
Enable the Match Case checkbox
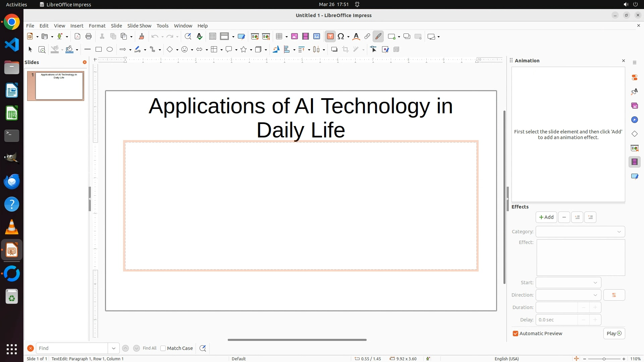163,348
